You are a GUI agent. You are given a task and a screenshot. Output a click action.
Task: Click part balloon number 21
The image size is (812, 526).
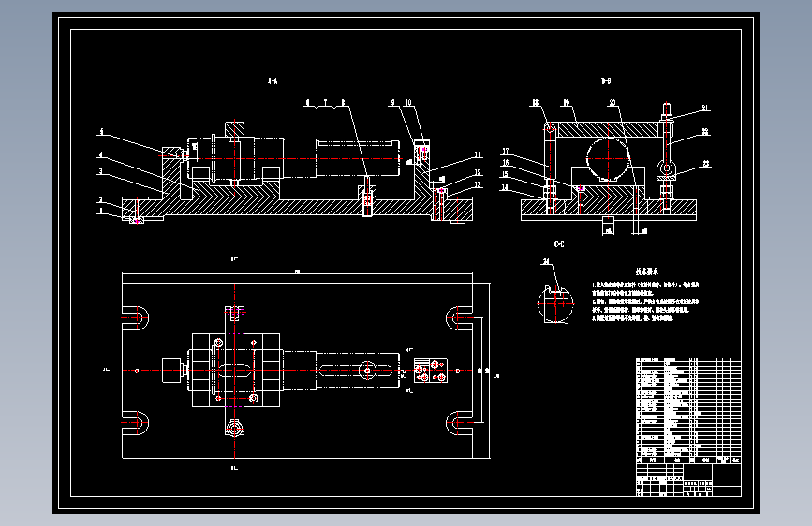[705, 109]
